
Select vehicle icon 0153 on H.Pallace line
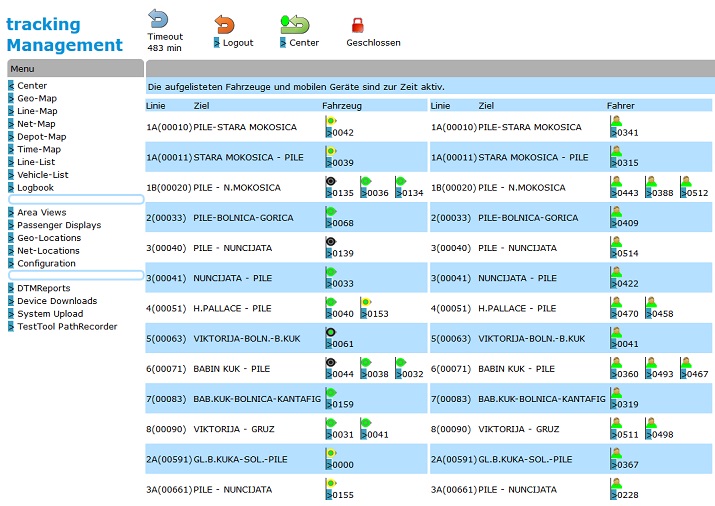pos(366,301)
